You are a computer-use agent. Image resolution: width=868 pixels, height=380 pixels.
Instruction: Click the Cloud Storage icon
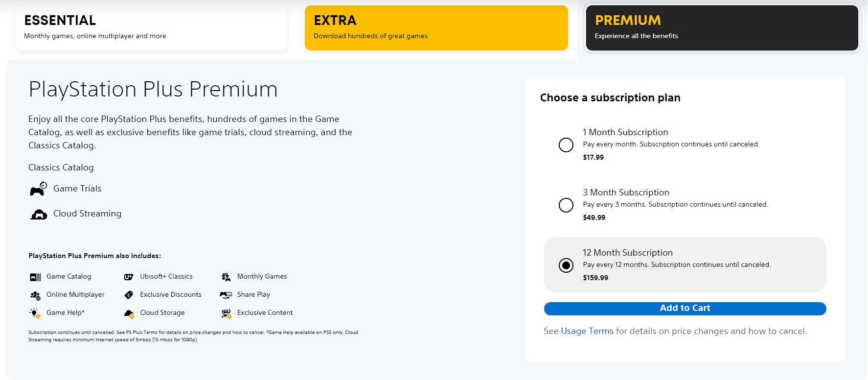tap(129, 312)
